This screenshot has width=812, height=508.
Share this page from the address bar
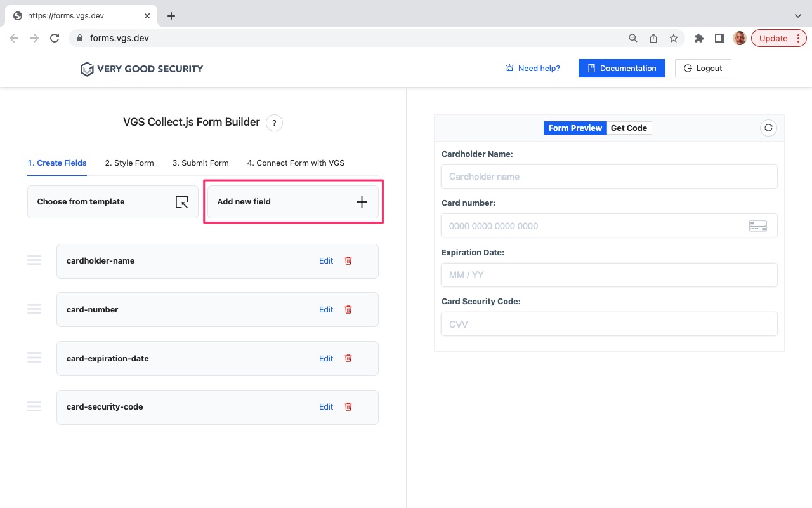point(653,38)
